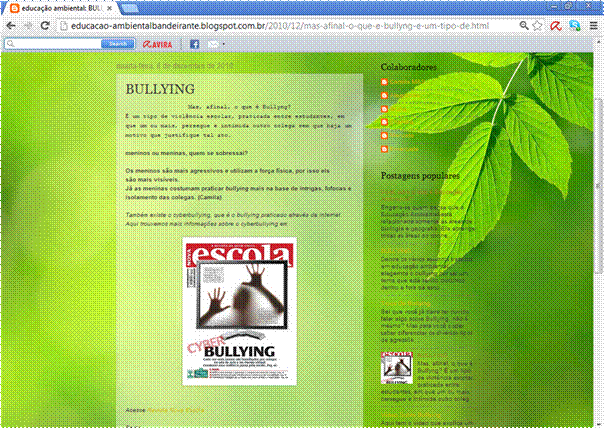Viewport: 604px width, 428px height.
Task: Open the 'Tipos De Bullying' popular post link
Action: (406, 304)
